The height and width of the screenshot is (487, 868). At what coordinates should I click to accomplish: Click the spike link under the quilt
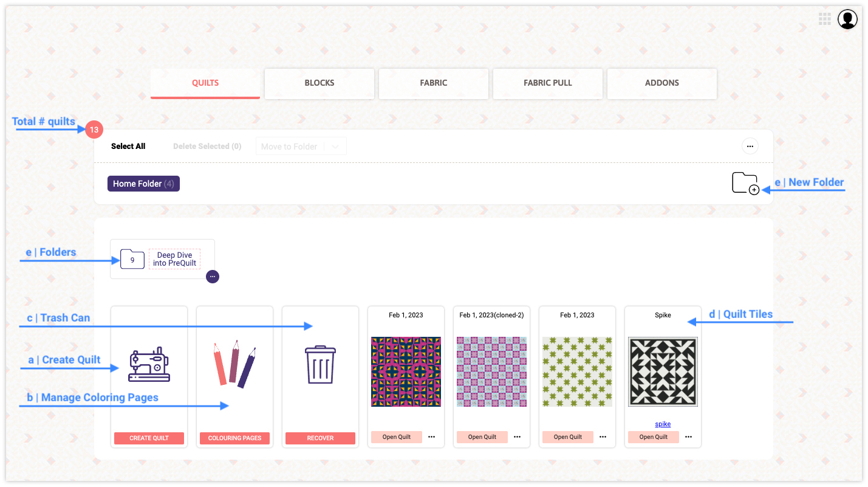(663, 424)
